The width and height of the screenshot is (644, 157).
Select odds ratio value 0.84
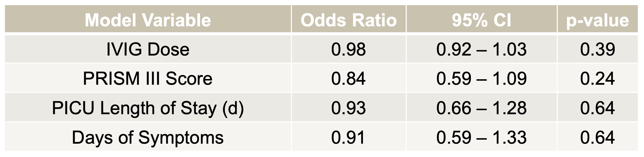click(349, 78)
